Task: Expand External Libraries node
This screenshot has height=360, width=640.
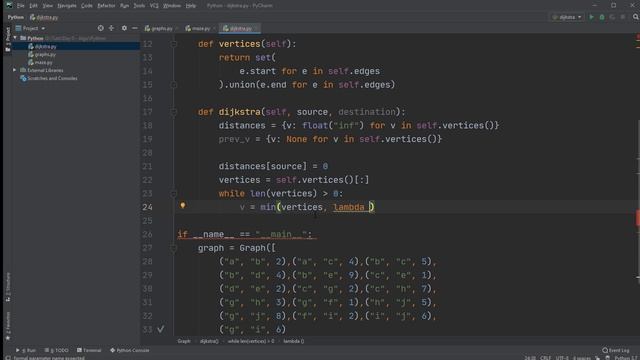Action: 15,70
